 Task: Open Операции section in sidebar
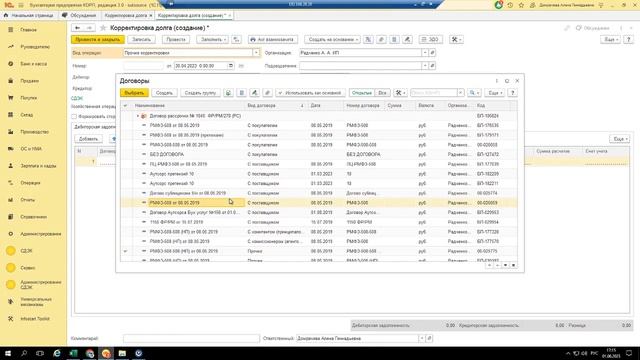pos(30,183)
